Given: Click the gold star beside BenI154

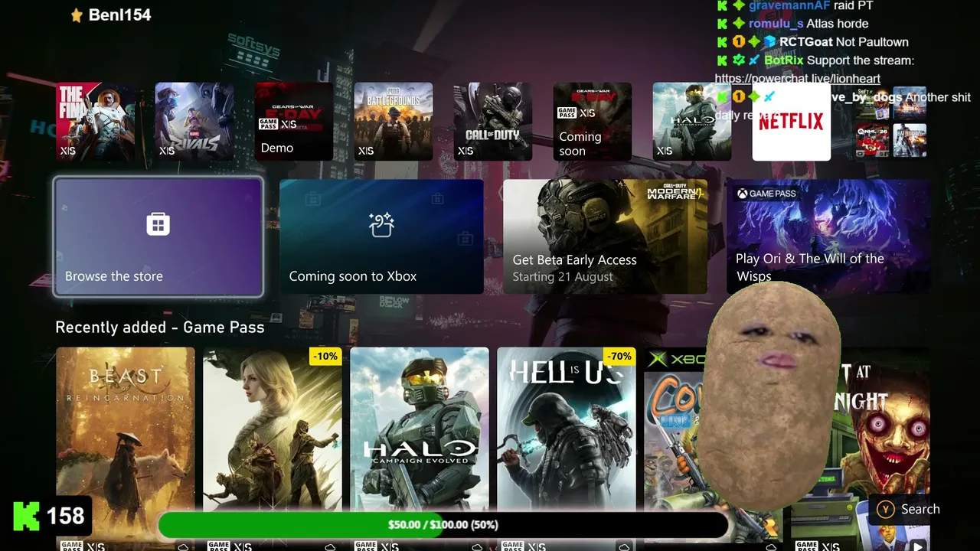Looking at the screenshot, I should 77,15.
